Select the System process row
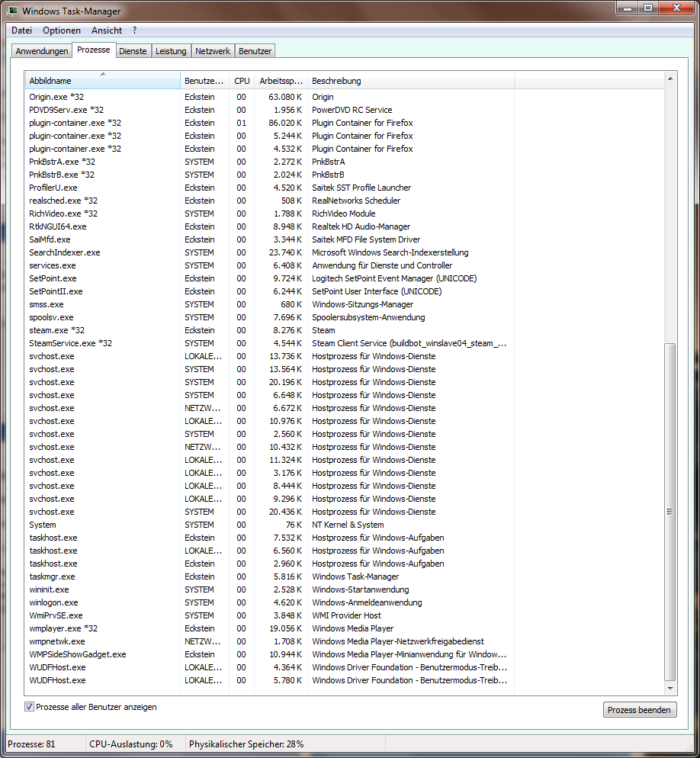 tap(269, 525)
